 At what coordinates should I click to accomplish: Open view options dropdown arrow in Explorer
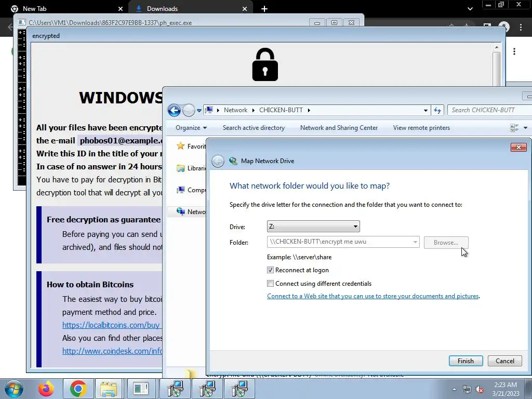pyautogui.click(x=526, y=128)
